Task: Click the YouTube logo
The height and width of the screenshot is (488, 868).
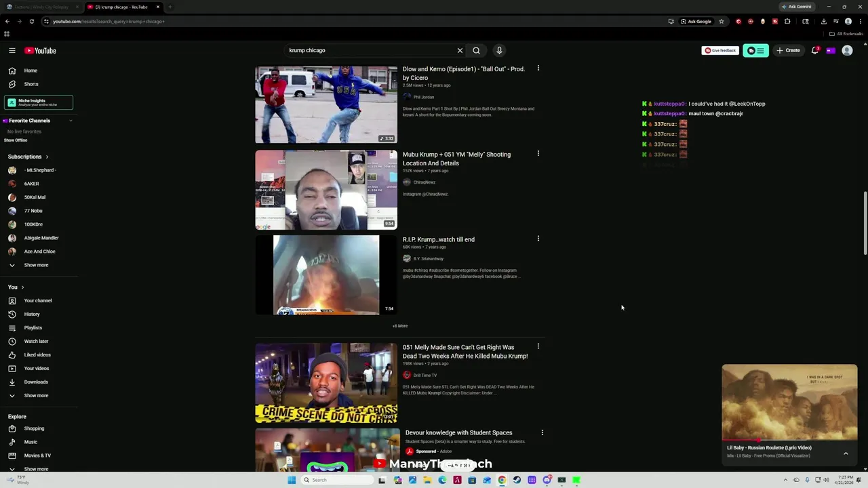Action: 40,50
